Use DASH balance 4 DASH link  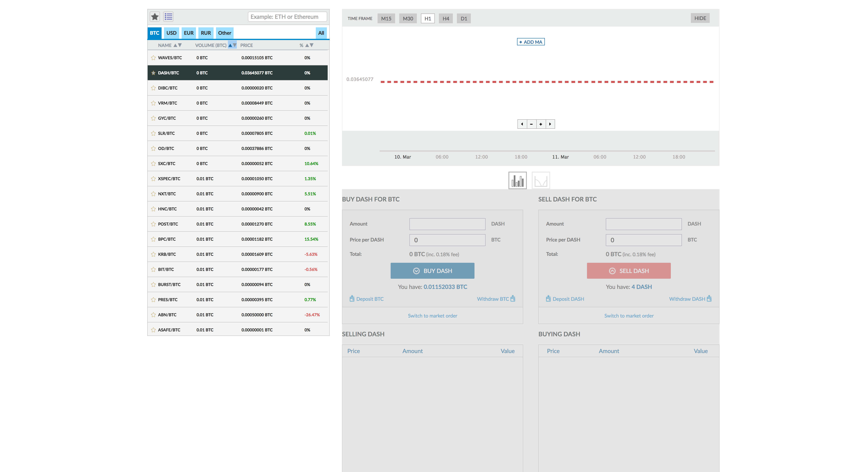(x=642, y=287)
